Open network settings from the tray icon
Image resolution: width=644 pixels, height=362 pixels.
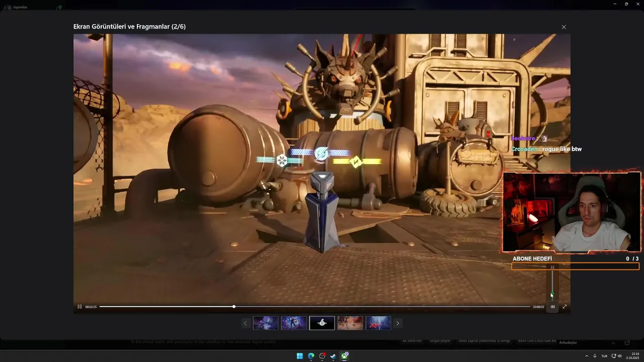(614, 356)
